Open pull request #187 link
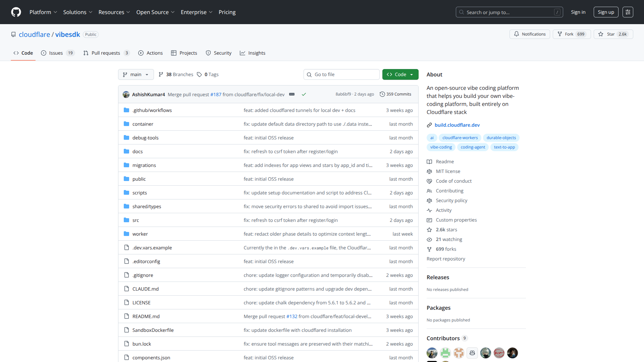The height and width of the screenshot is (362, 644). point(216,94)
